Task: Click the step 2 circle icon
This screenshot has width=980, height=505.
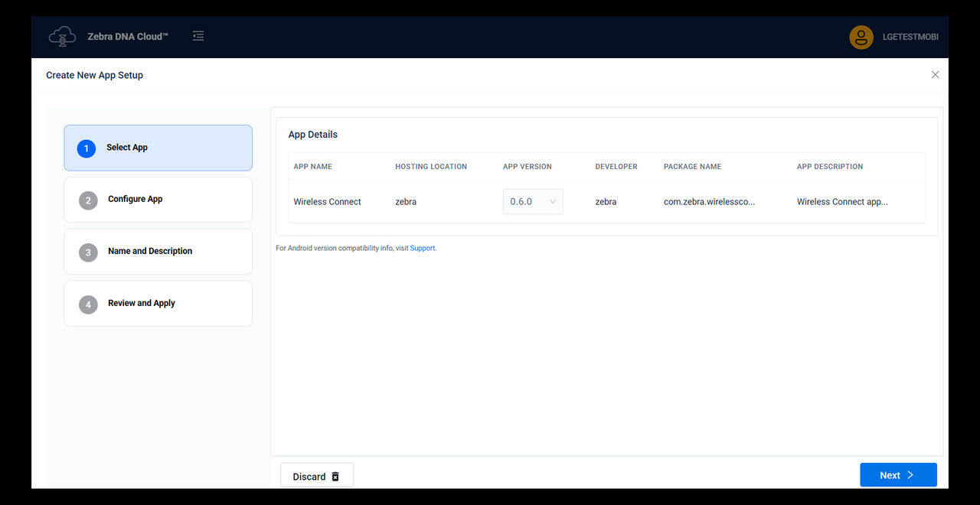Action: coord(87,200)
